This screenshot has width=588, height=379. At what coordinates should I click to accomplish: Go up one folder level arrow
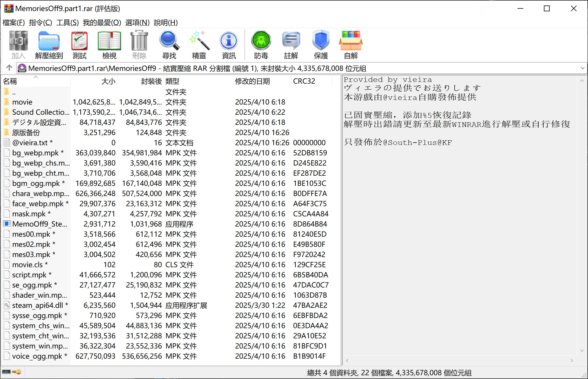9,68
